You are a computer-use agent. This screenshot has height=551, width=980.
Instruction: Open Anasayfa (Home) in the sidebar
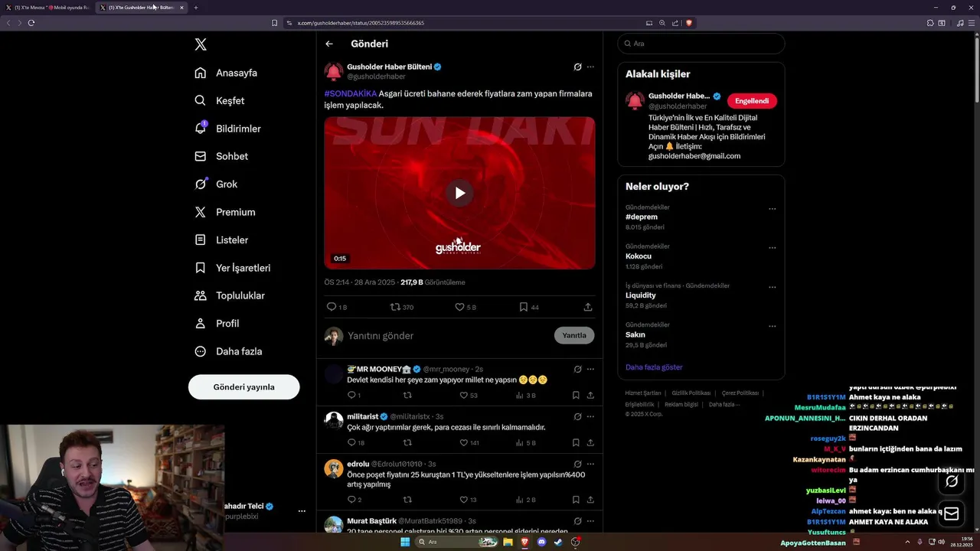tap(226, 73)
